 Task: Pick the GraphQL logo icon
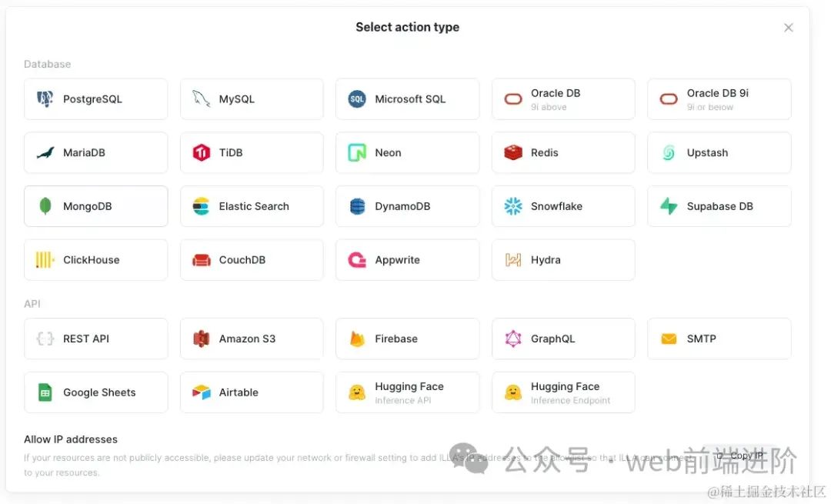pyautogui.click(x=513, y=339)
